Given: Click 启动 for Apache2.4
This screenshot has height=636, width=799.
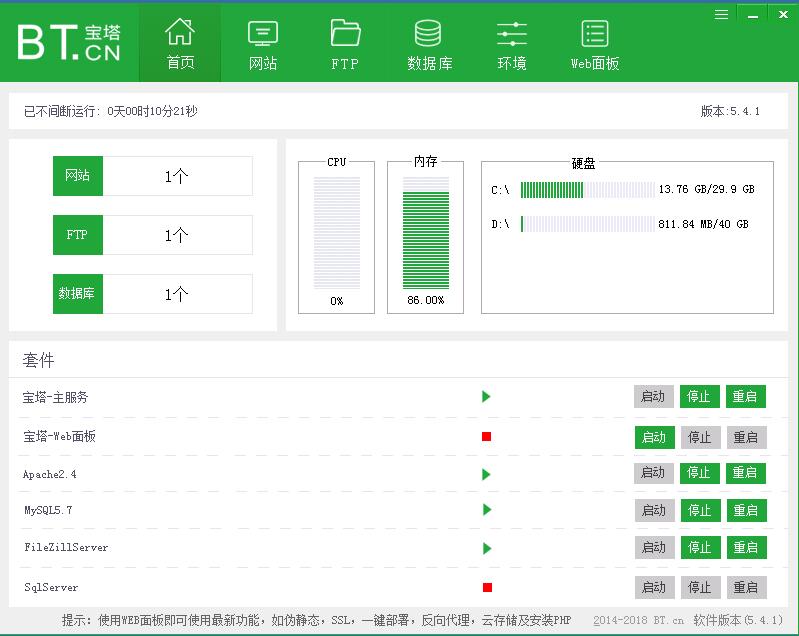Looking at the screenshot, I should [654, 473].
